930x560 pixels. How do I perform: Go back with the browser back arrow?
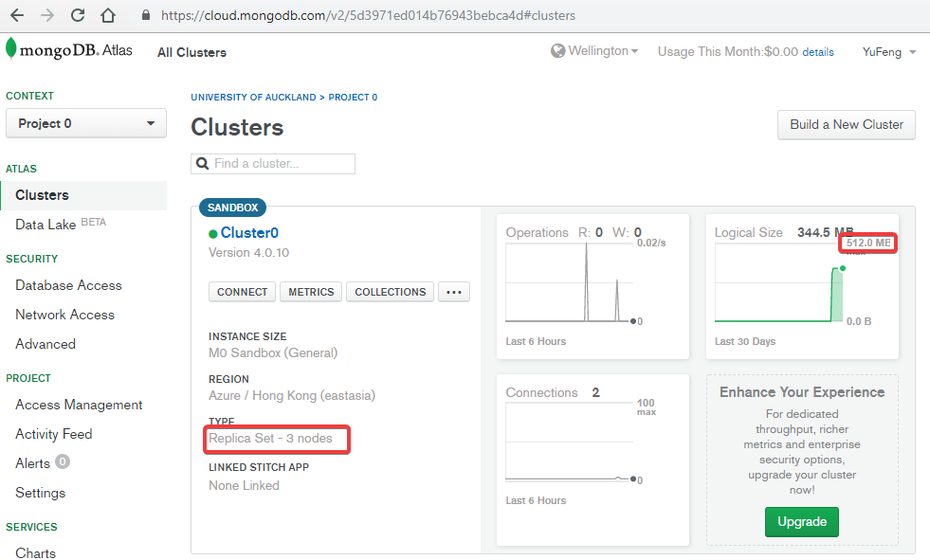17,15
